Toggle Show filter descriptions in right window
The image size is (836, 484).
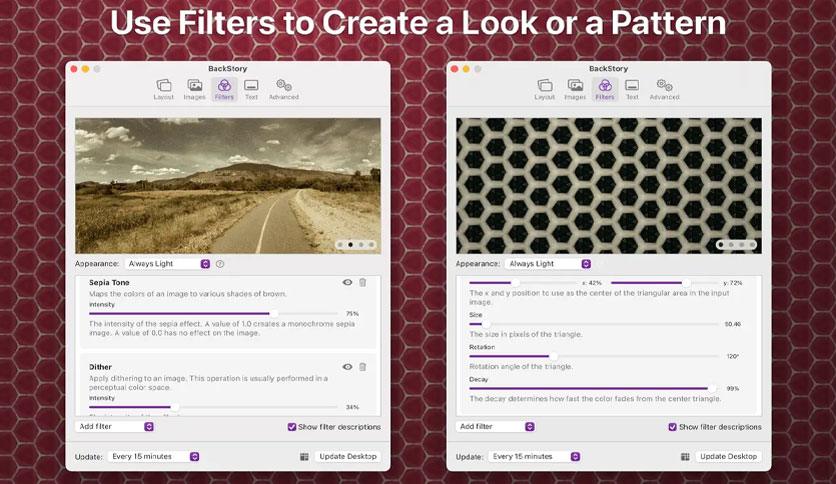coord(672,427)
